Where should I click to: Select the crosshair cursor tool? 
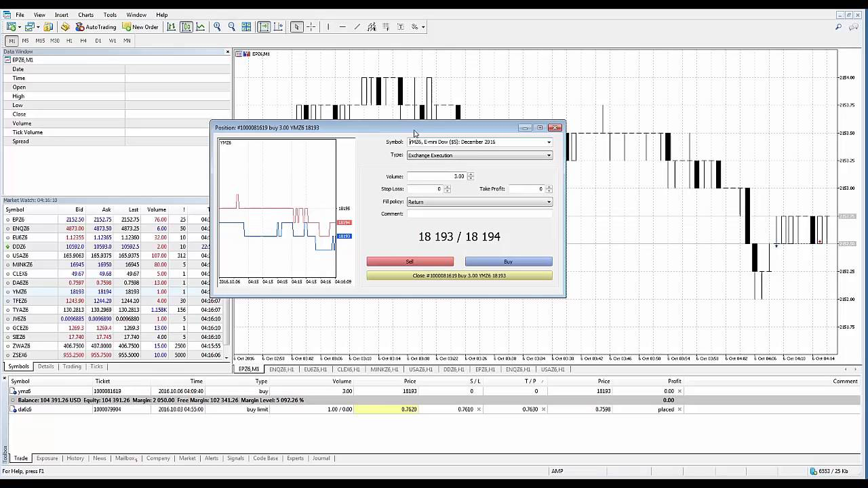[311, 27]
